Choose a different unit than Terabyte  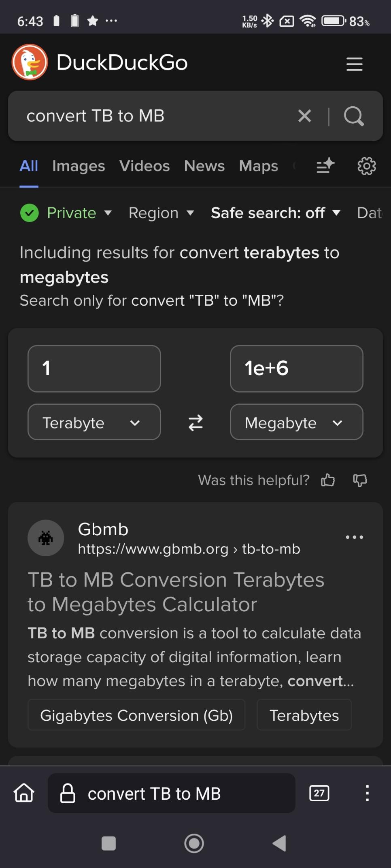(94, 422)
